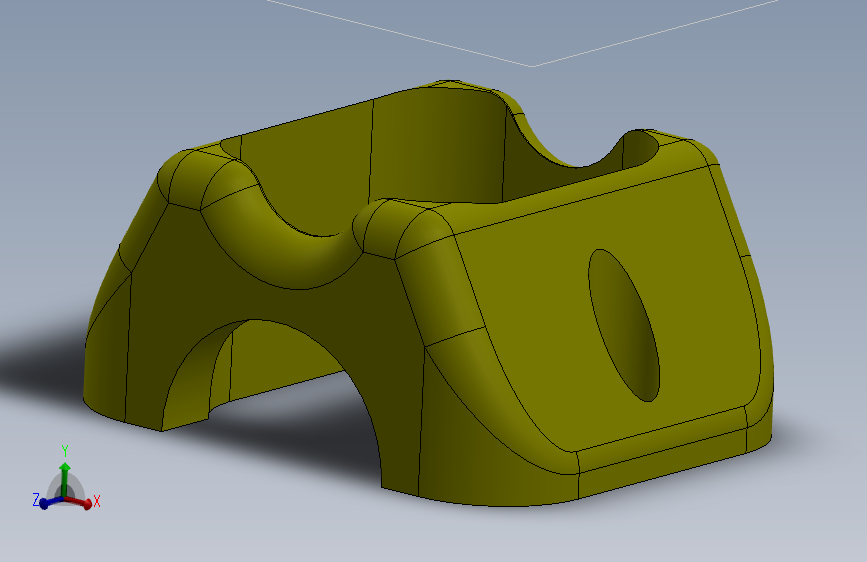Click the green Y axis of the orientation triad

65,479
